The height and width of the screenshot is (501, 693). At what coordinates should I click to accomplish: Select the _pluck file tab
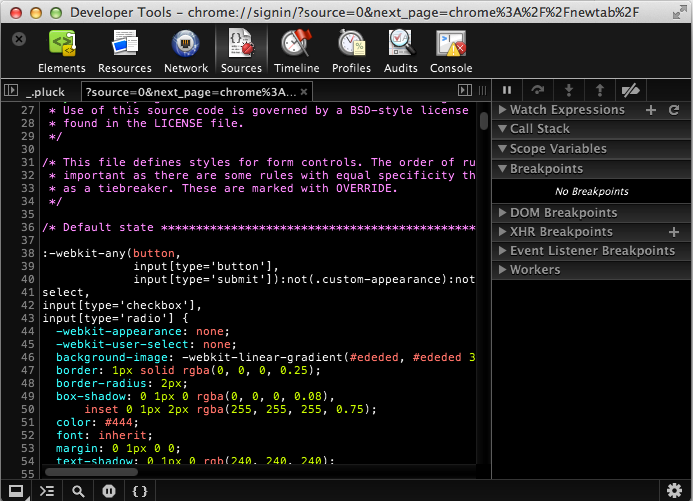45,91
